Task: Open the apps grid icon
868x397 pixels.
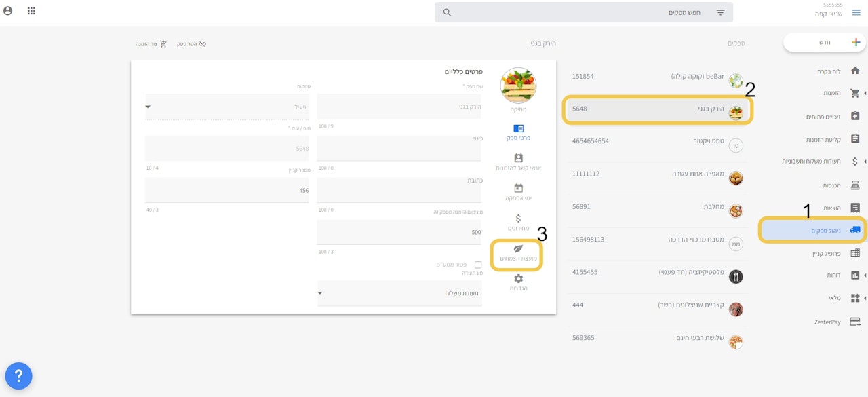Action: [31, 11]
